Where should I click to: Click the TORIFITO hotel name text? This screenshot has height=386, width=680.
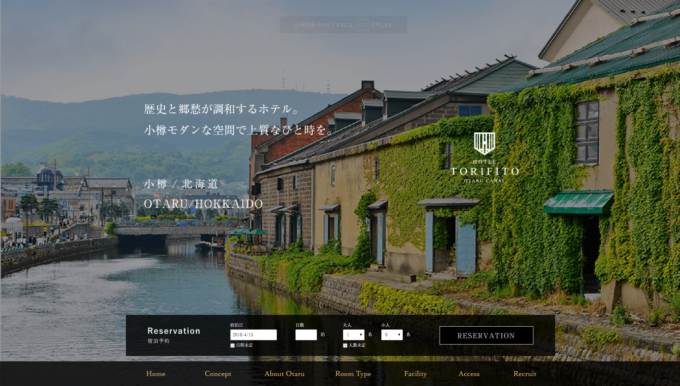(484, 171)
